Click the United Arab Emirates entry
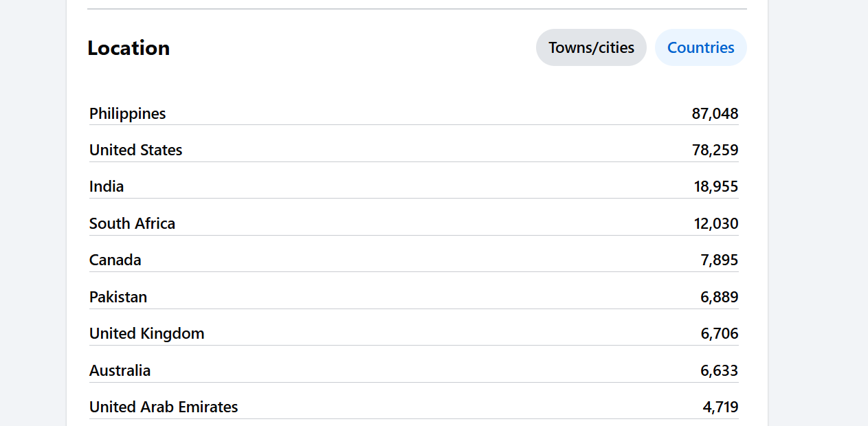 point(164,407)
